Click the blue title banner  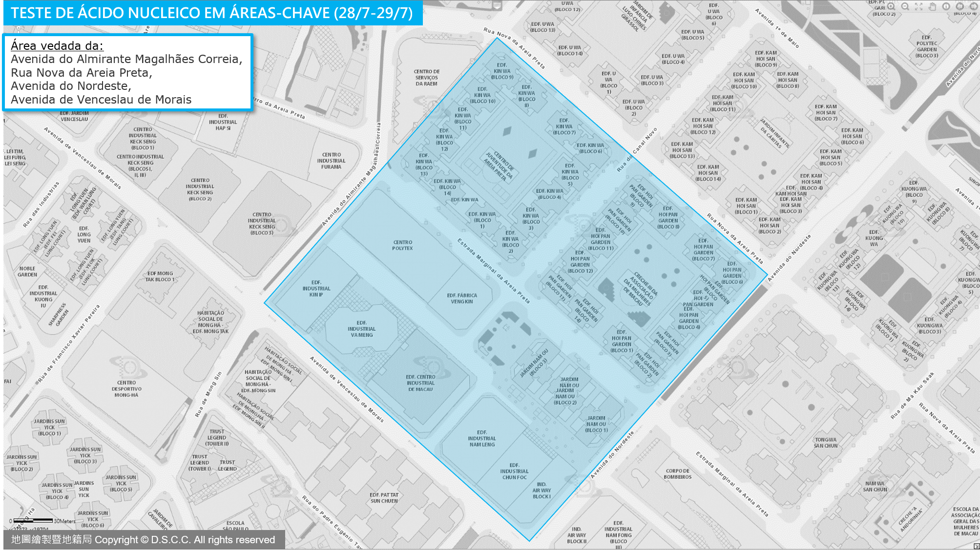(212, 13)
